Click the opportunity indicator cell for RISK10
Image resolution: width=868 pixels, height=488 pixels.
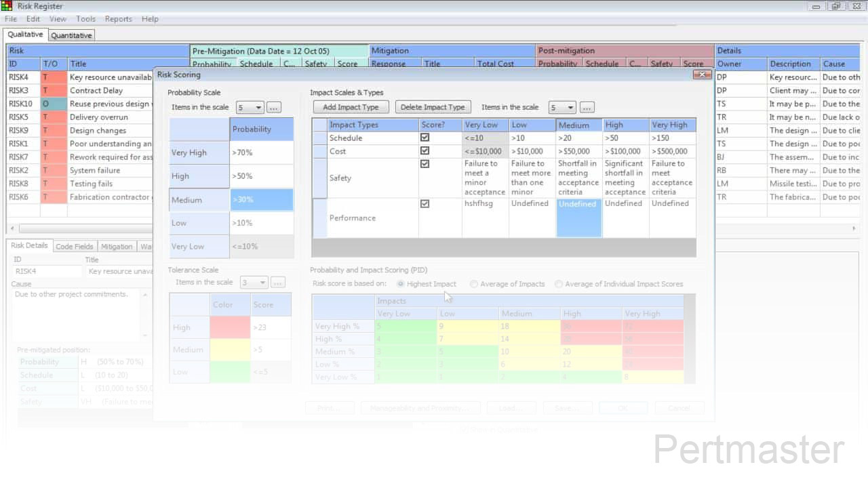(x=54, y=104)
